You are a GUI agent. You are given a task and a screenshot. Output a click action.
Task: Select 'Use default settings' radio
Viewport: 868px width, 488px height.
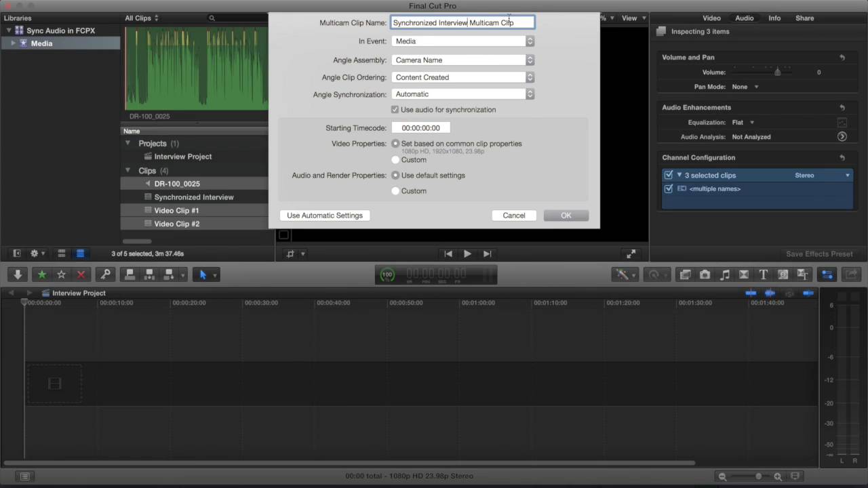tap(395, 176)
